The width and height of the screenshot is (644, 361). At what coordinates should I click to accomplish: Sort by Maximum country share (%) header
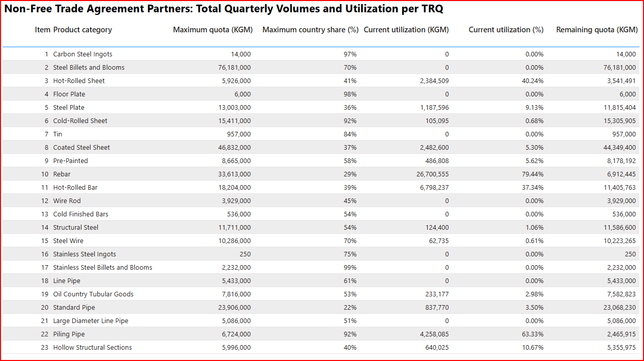[x=309, y=30]
